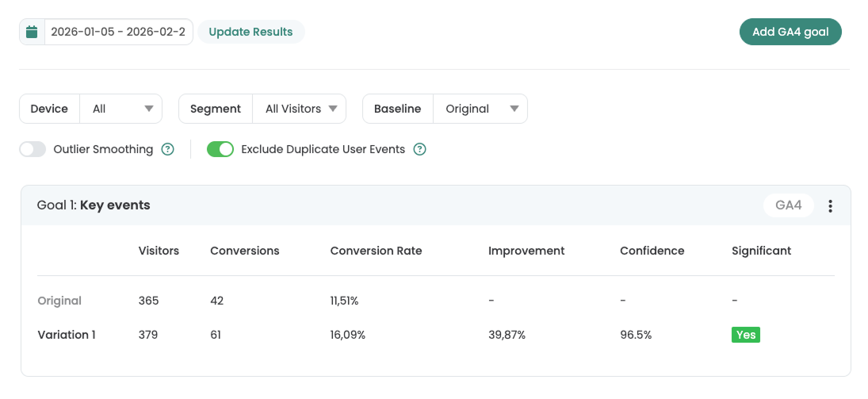Click the conversion rate 16,09%
The width and height of the screenshot is (868, 399).
[348, 335]
